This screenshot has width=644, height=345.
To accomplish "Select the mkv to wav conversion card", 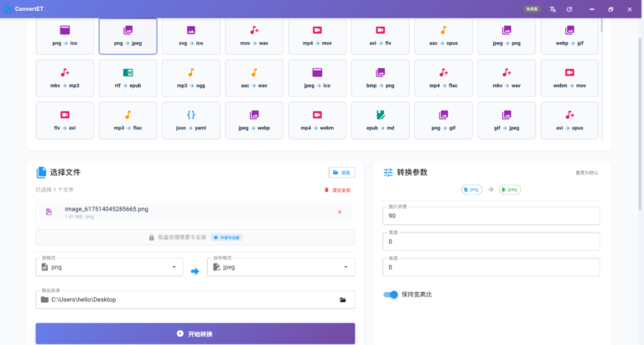I will 506,78.
